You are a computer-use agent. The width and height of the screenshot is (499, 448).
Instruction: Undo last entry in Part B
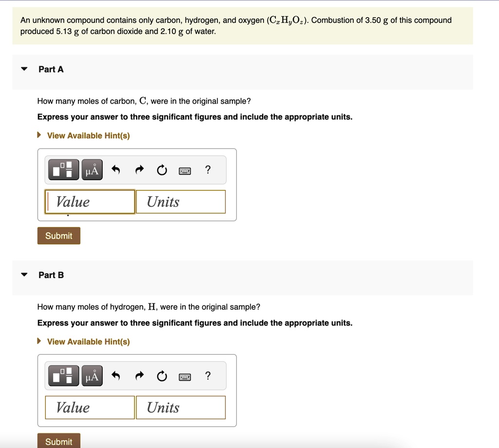tap(116, 376)
